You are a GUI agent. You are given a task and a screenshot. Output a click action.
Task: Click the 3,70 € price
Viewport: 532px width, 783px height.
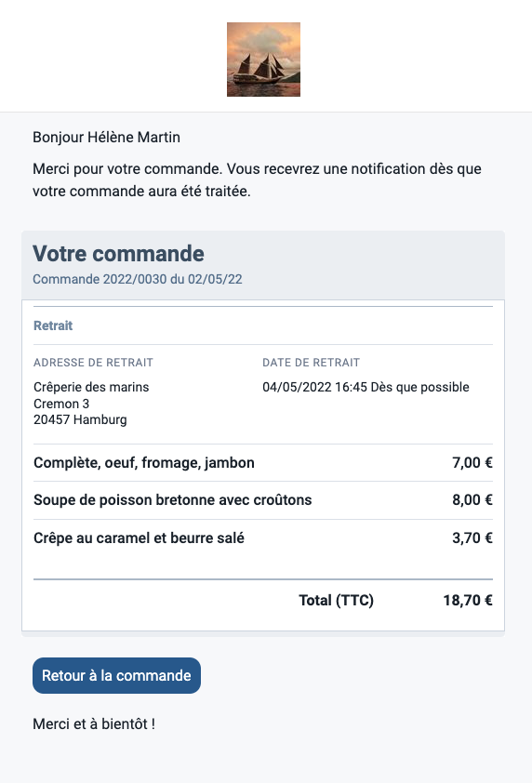tap(472, 537)
